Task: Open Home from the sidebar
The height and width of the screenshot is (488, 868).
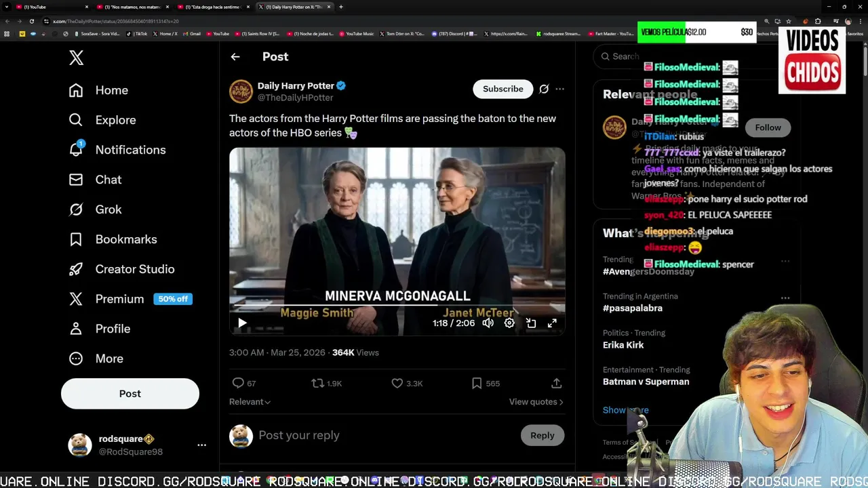Action: [98, 90]
